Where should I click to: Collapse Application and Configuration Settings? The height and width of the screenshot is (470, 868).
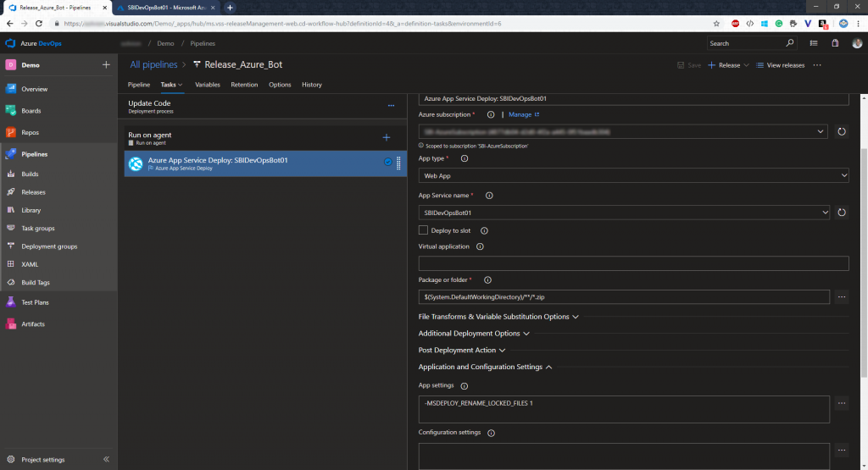click(x=485, y=367)
